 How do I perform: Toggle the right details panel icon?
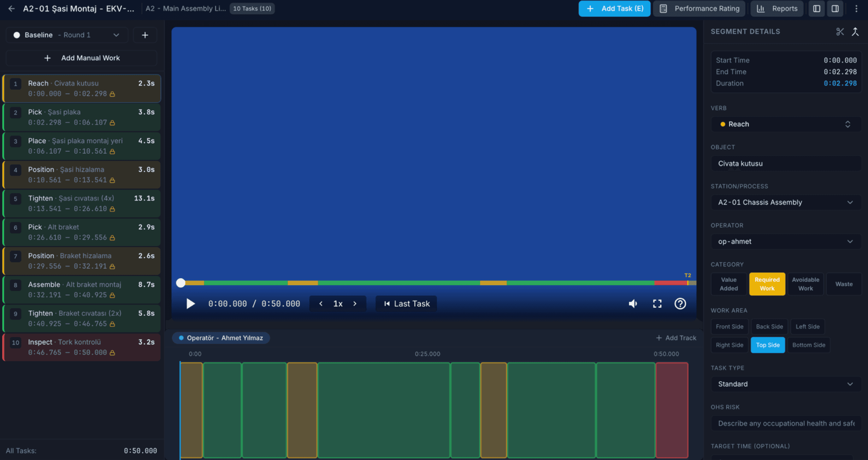835,8
